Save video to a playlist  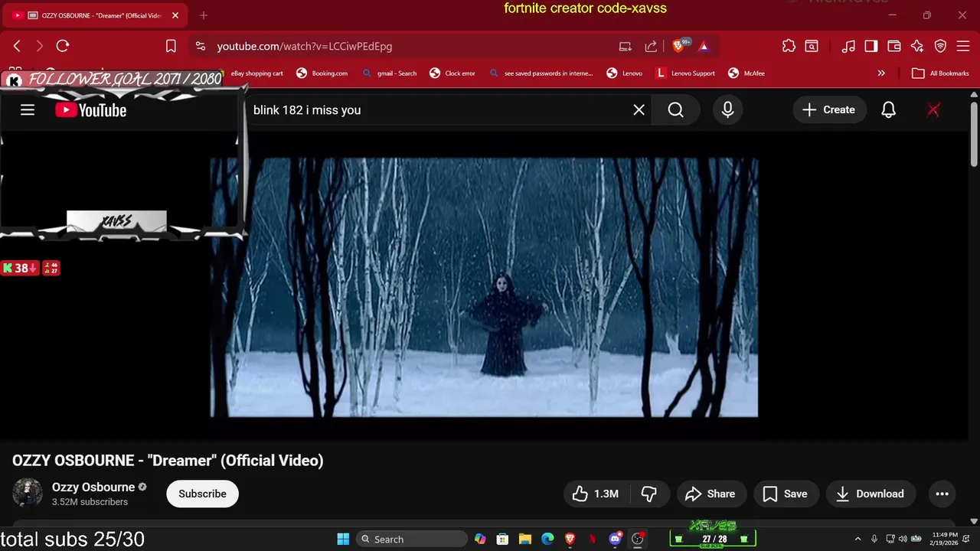click(786, 494)
